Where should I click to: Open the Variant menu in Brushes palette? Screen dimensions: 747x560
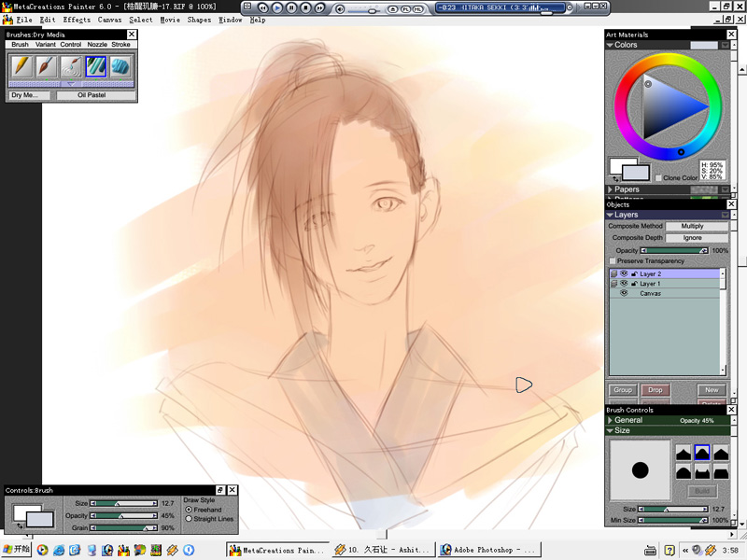(45, 44)
